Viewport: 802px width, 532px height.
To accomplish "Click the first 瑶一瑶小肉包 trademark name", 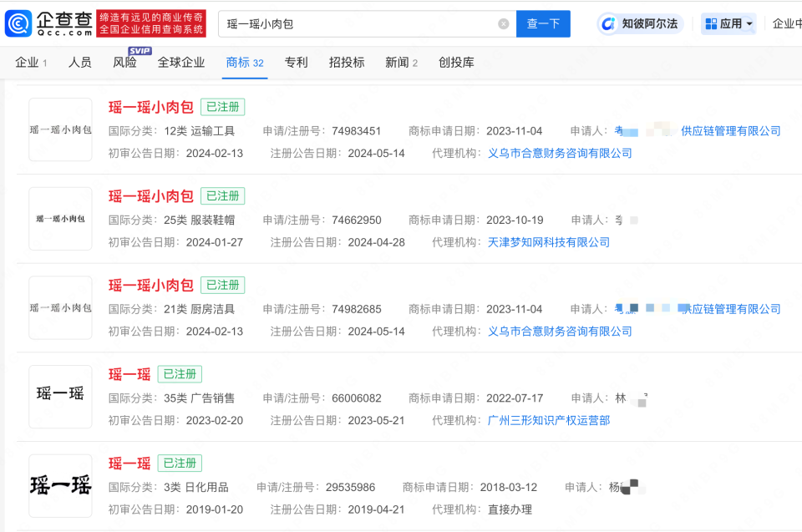I will coord(150,107).
